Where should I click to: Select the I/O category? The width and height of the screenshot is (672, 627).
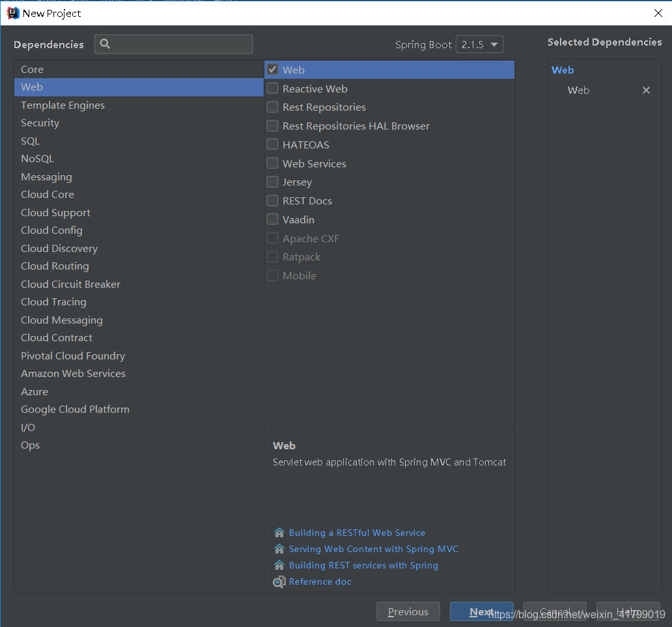coord(139,427)
